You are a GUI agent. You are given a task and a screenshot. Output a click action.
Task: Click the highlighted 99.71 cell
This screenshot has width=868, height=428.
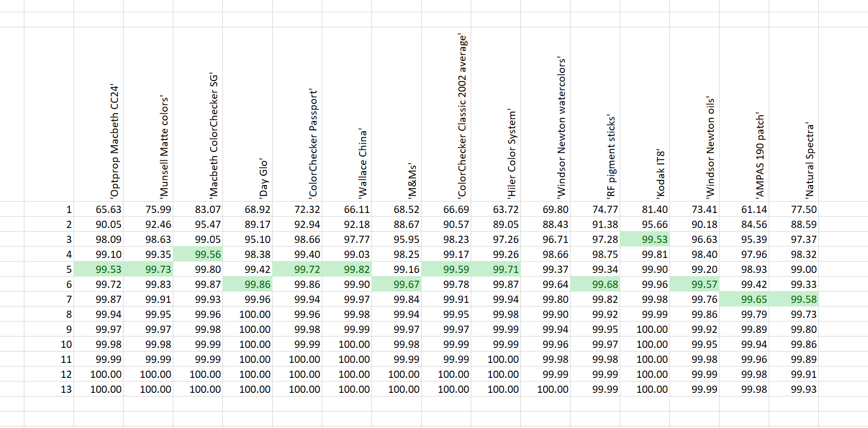click(496, 269)
